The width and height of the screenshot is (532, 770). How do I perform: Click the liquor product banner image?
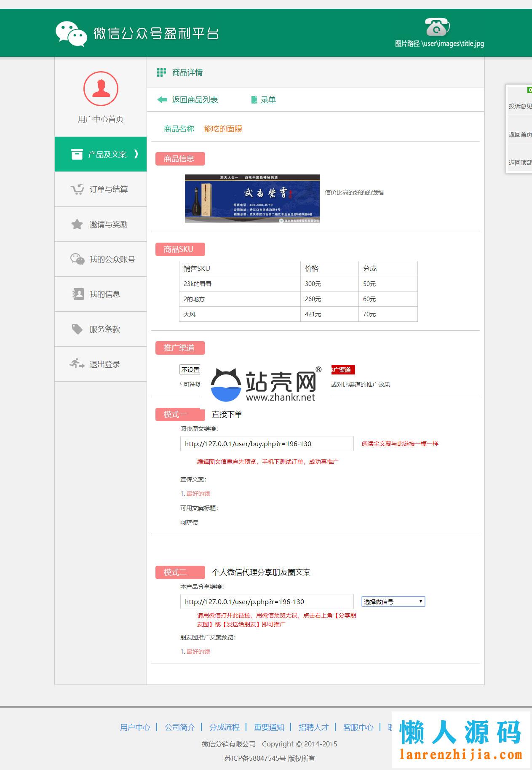252,199
